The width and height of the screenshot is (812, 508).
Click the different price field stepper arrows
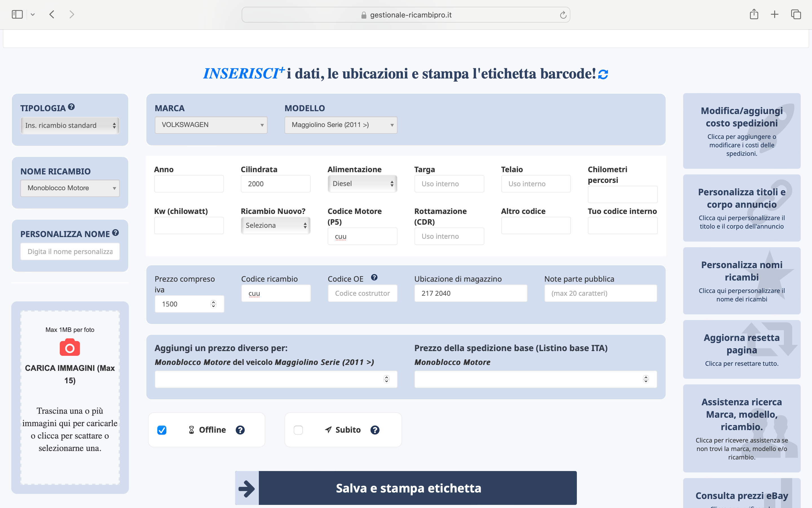[x=386, y=379]
